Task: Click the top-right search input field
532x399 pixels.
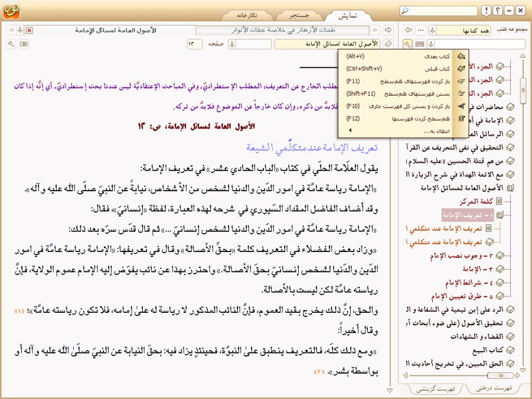Action: click(x=443, y=11)
